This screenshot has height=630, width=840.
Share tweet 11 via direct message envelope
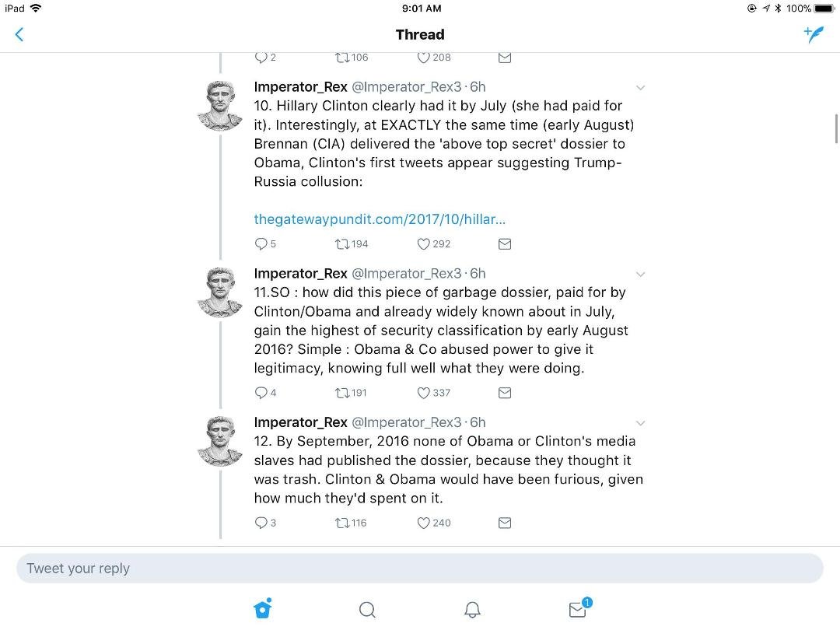click(x=505, y=394)
